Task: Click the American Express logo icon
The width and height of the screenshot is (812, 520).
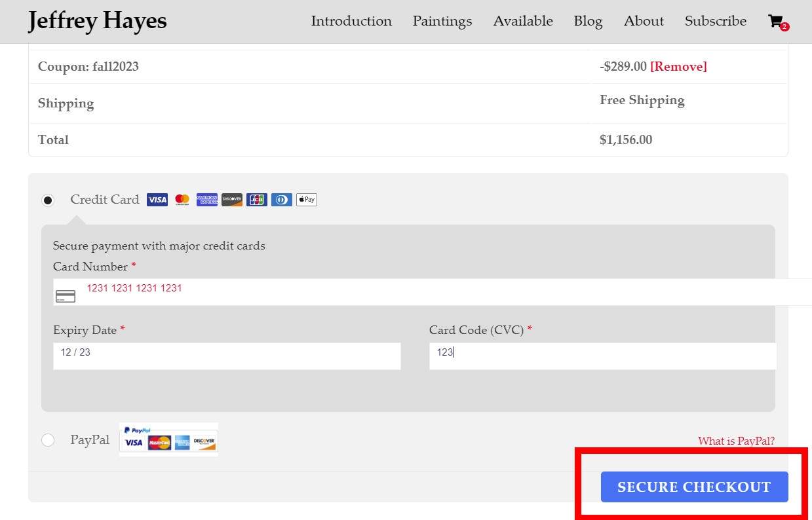Action: click(207, 200)
